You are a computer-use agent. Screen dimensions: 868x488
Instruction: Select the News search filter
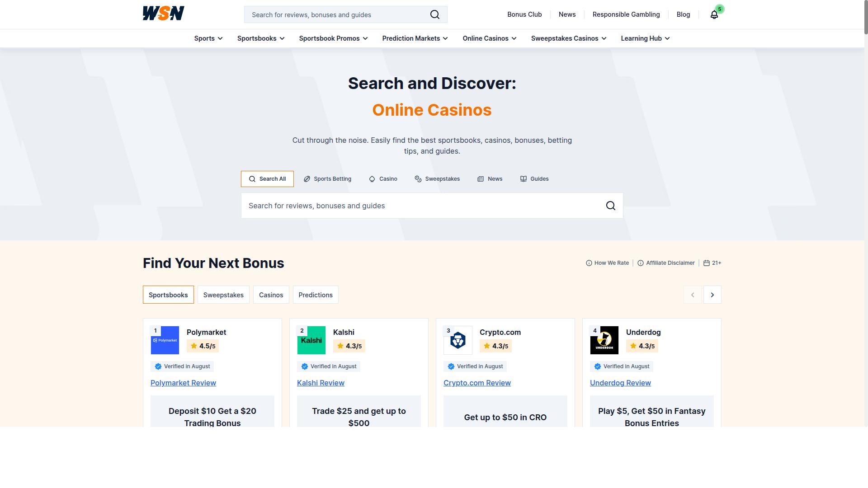point(490,179)
